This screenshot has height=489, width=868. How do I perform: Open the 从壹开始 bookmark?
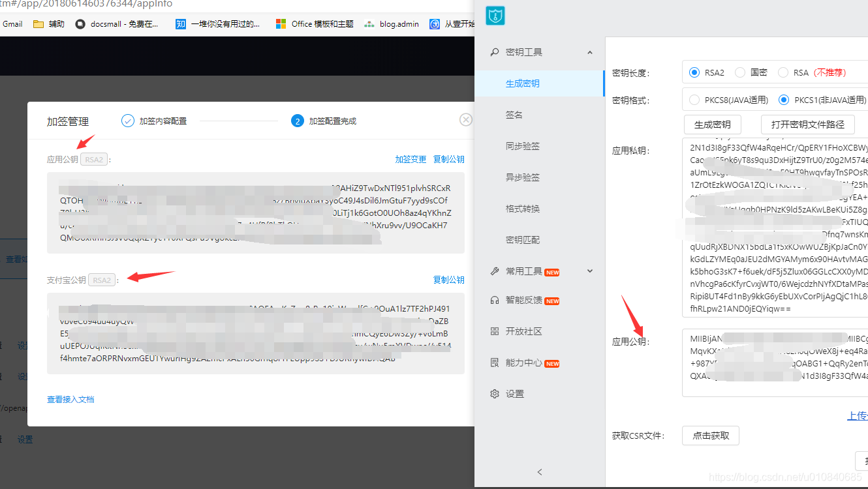pos(452,24)
